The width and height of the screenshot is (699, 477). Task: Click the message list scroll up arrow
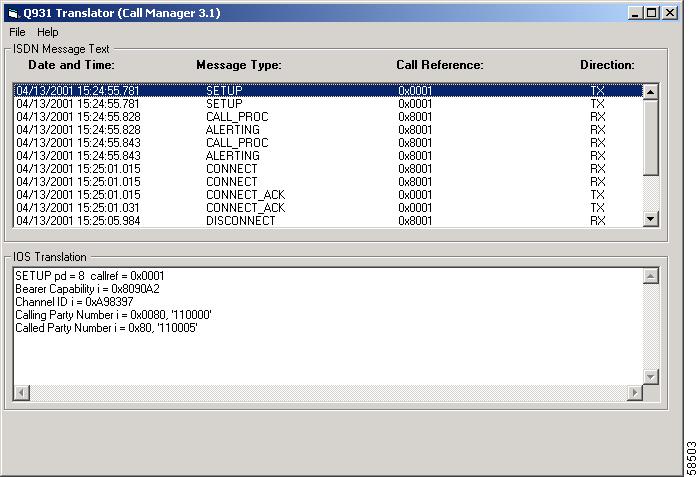(x=651, y=92)
